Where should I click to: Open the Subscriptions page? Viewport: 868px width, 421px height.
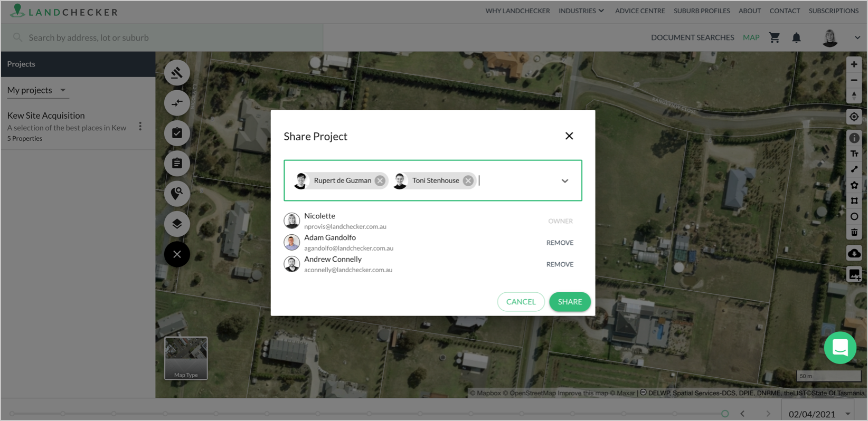coord(834,11)
